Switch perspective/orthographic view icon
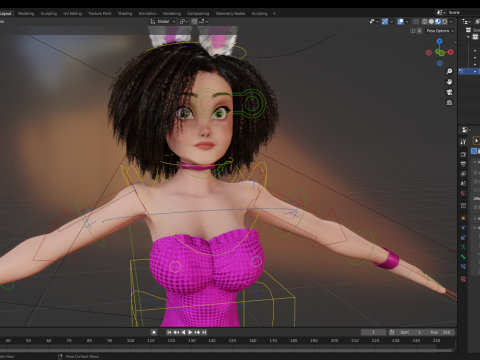 pyautogui.click(x=449, y=103)
